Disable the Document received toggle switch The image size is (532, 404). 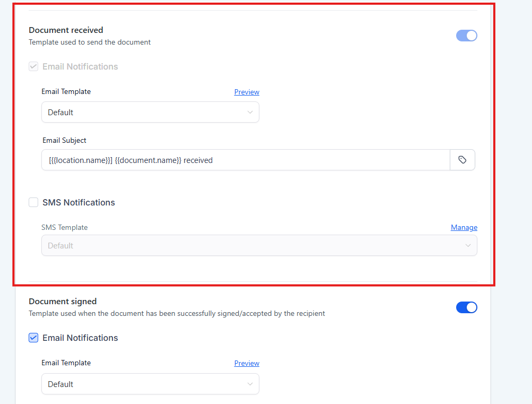coord(466,36)
